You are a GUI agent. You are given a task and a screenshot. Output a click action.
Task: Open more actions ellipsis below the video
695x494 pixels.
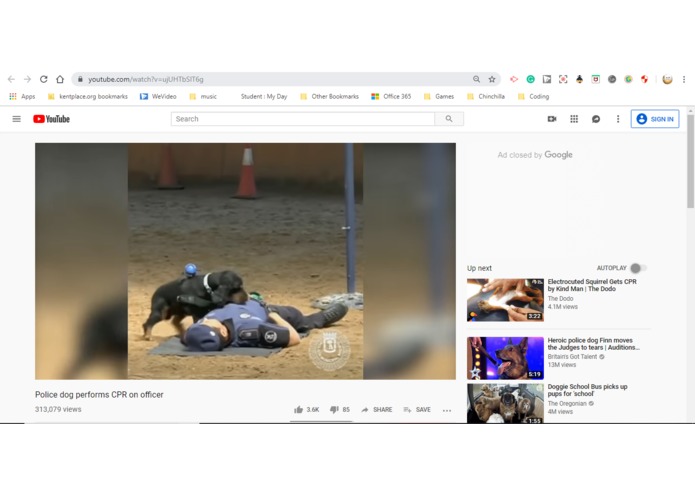click(x=447, y=410)
